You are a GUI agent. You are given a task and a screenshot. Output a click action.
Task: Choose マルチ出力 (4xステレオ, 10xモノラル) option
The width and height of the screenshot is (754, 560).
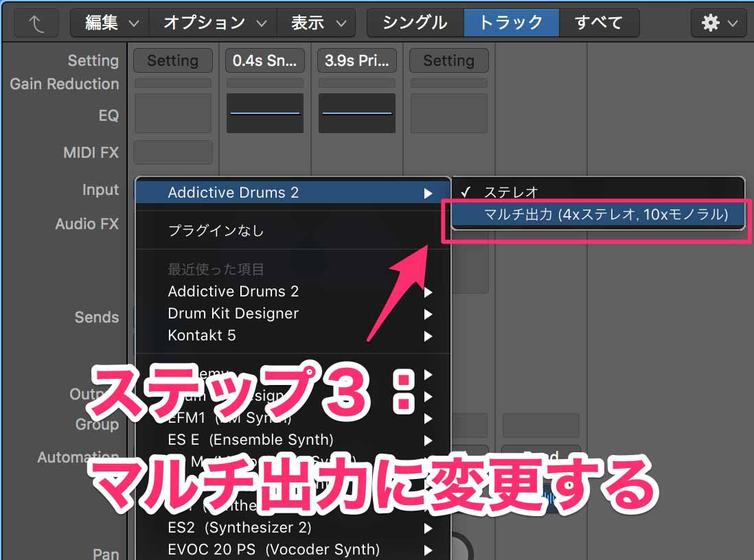click(x=598, y=214)
